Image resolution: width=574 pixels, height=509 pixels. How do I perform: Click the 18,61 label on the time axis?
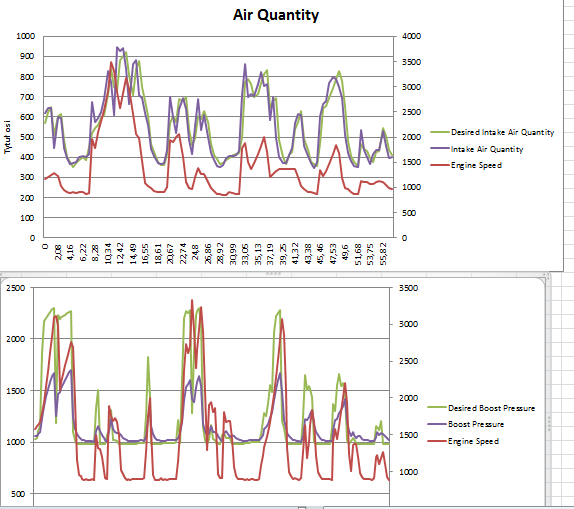(158, 254)
